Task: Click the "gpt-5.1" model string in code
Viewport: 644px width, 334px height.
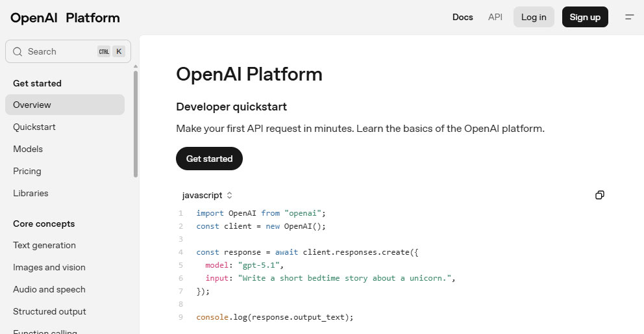Action: pyautogui.click(x=260, y=265)
